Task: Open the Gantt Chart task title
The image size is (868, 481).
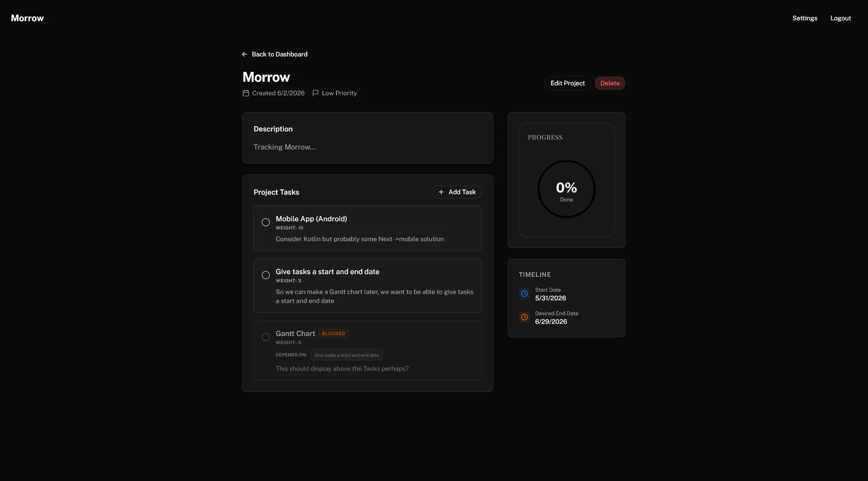Action: (x=295, y=334)
